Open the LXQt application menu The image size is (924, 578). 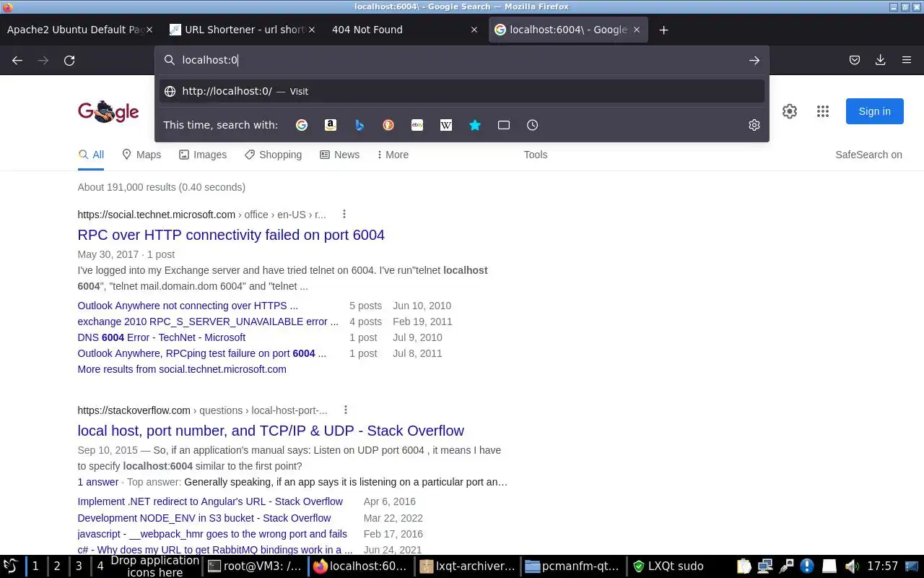tap(11, 566)
